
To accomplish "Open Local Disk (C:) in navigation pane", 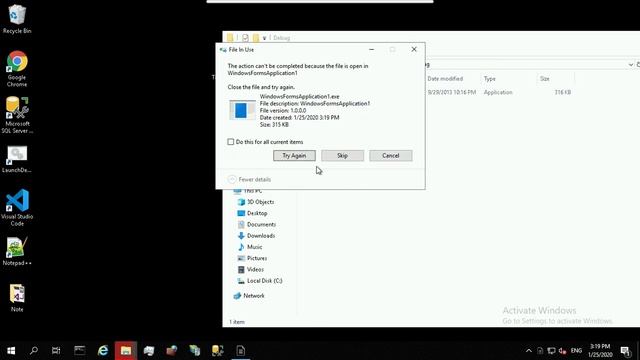I will tap(260, 281).
